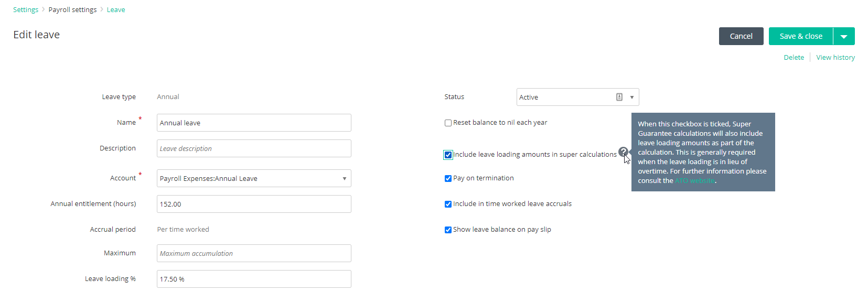Click the Name input field
Screen dimensions: 868x302
254,123
